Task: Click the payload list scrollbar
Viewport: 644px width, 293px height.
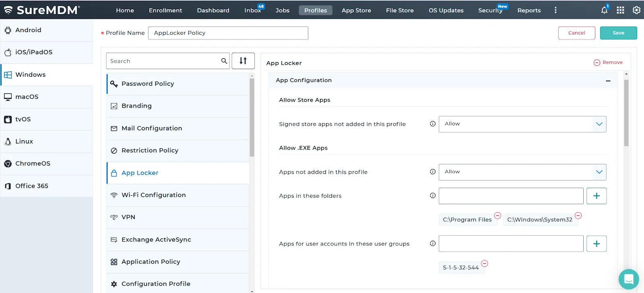Action: point(252,117)
